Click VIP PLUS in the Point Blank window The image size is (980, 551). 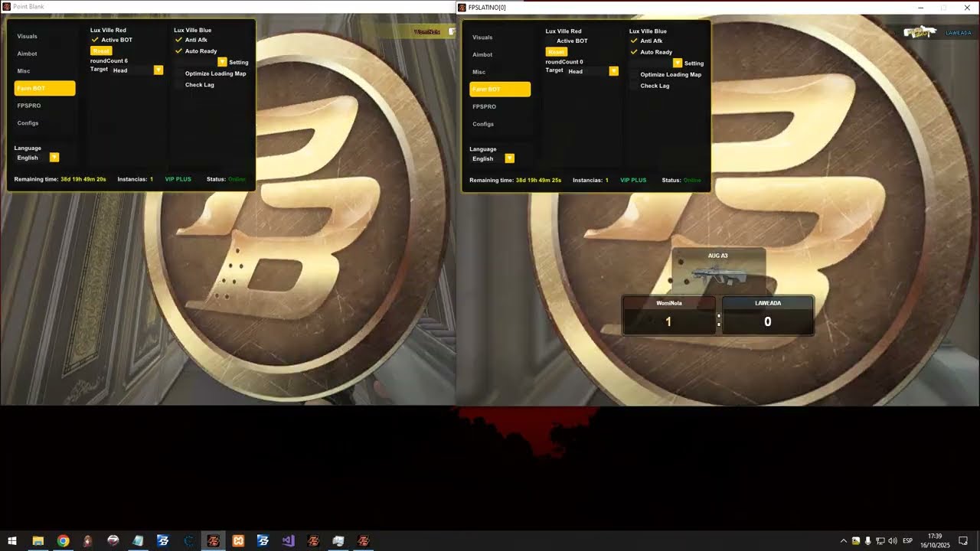click(x=178, y=179)
